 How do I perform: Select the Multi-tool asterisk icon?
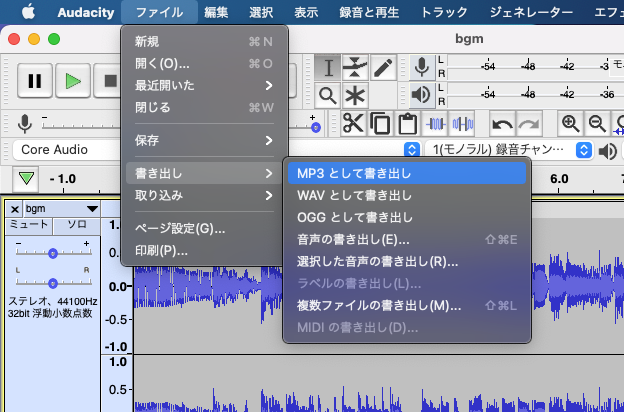tap(355, 96)
